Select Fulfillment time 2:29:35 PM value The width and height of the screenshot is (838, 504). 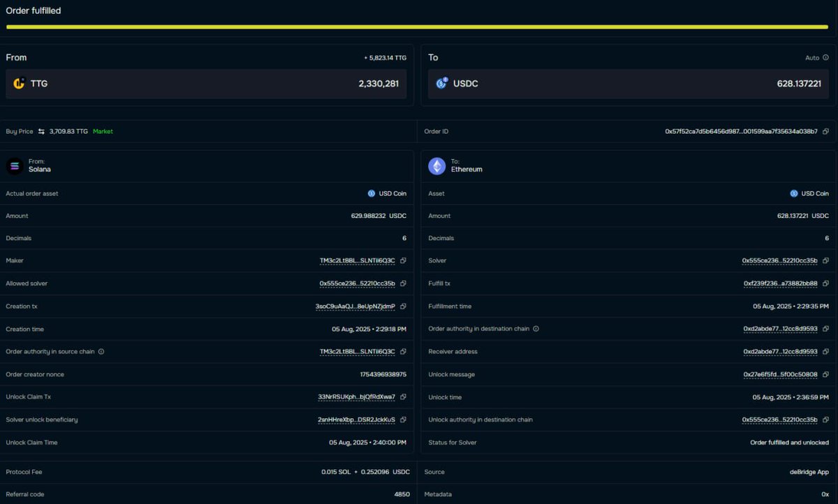pyautogui.click(x=791, y=306)
